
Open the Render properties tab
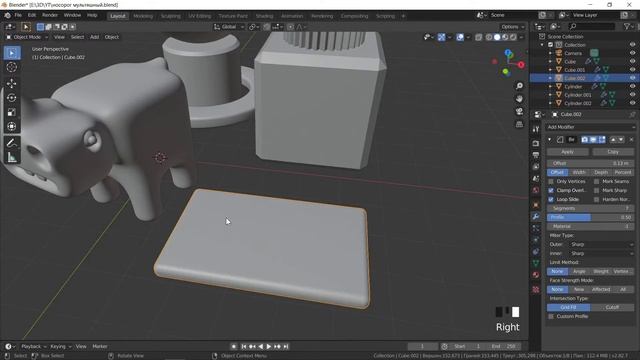536,144
